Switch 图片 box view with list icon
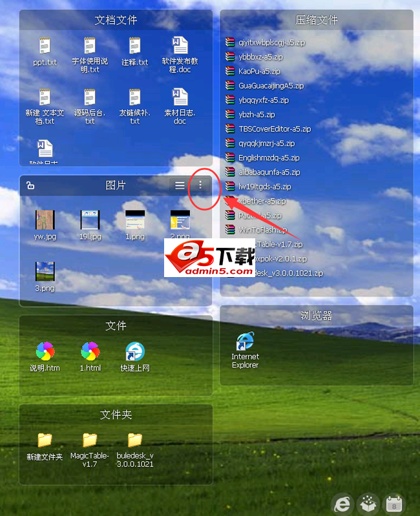Image resolution: width=420 pixels, height=516 pixels. pos(180,185)
